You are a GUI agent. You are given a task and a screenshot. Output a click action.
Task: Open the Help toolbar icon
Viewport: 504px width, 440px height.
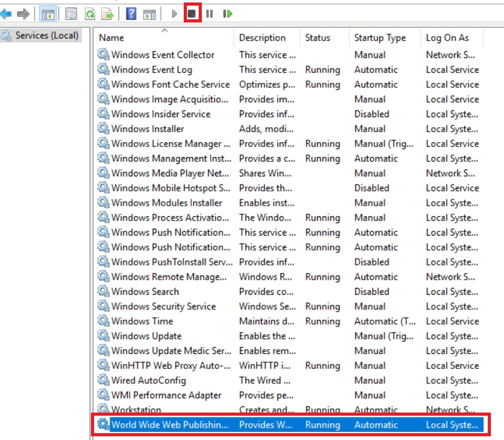pyautogui.click(x=131, y=14)
